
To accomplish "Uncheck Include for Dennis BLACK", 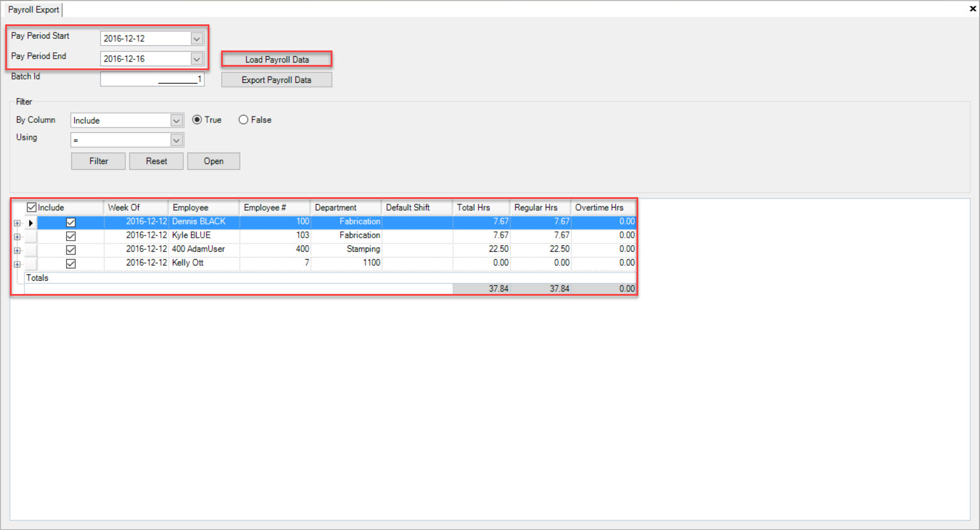I will click(71, 222).
